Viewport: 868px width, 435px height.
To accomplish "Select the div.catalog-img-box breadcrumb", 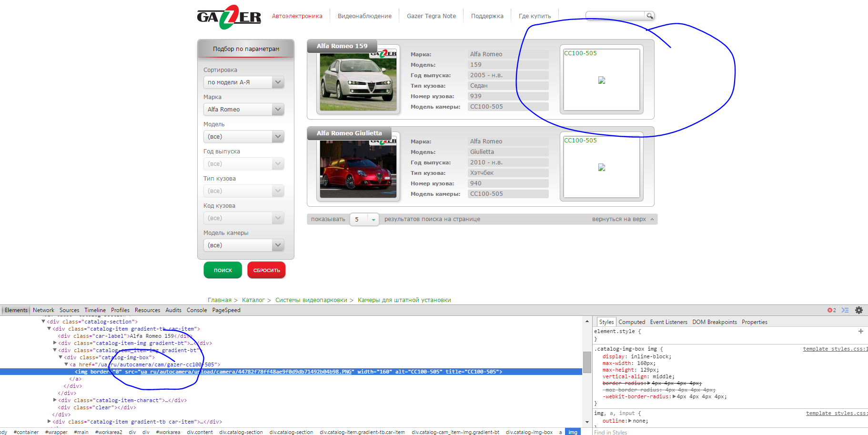I will click(x=529, y=432).
